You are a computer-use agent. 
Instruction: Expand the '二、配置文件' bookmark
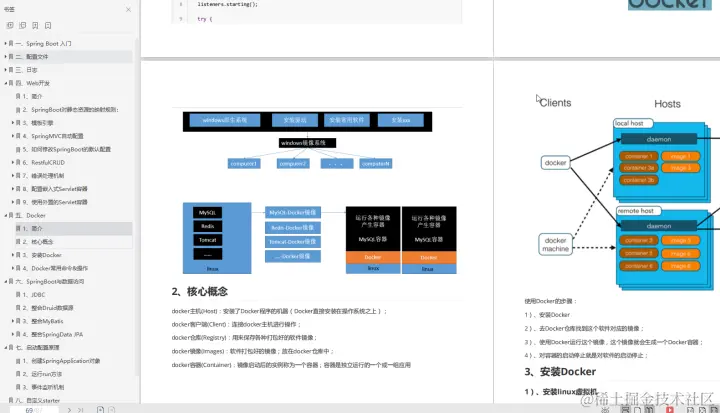pos(5,57)
